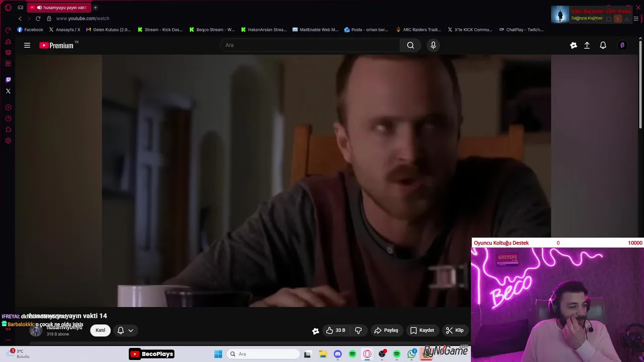Open the Anasayfa / X bookmark

(64, 30)
